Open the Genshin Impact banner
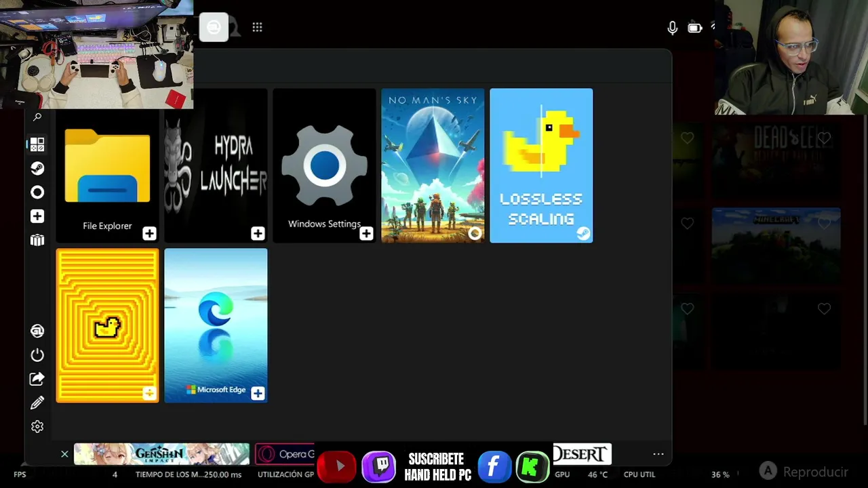 point(161,454)
